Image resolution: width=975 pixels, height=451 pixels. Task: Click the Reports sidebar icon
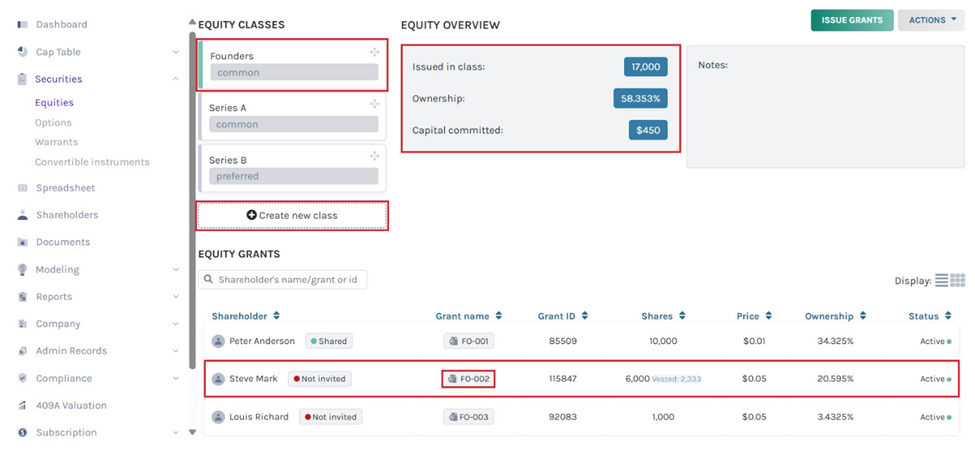23,297
